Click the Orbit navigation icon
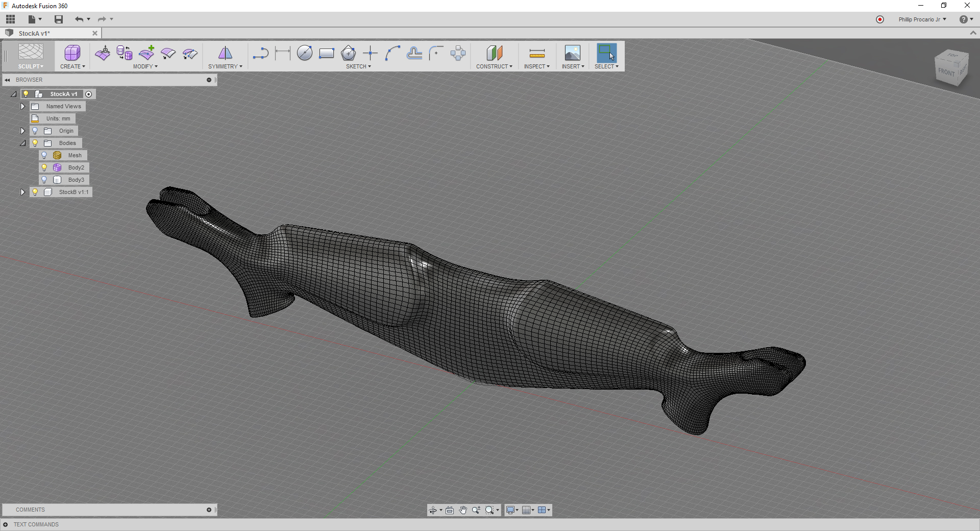The height and width of the screenshot is (531, 980). (x=433, y=510)
